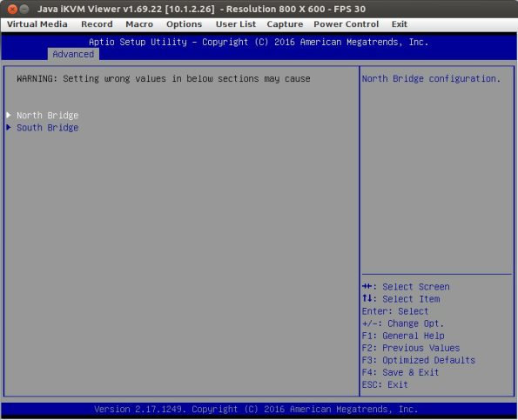The height and width of the screenshot is (420, 518).
Task: Click the Exit menu item
Action: click(399, 24)
